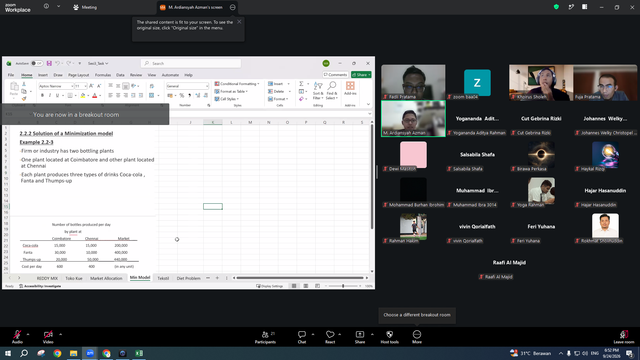Toggle Bold formatting in Excel ribbon
Viewport: 640px width, 360px height.
42,96
